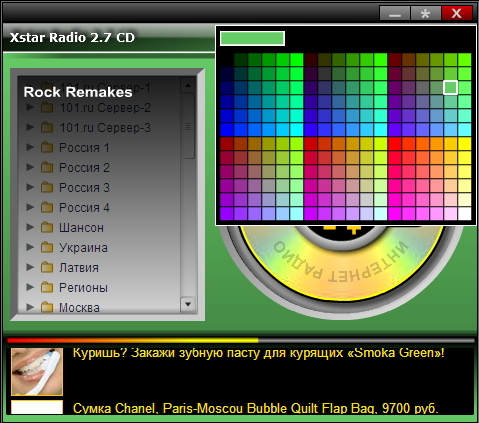
Task: Click the folder icon beside Россия 2
Action: pyautogui.click(x=47, y=167)
